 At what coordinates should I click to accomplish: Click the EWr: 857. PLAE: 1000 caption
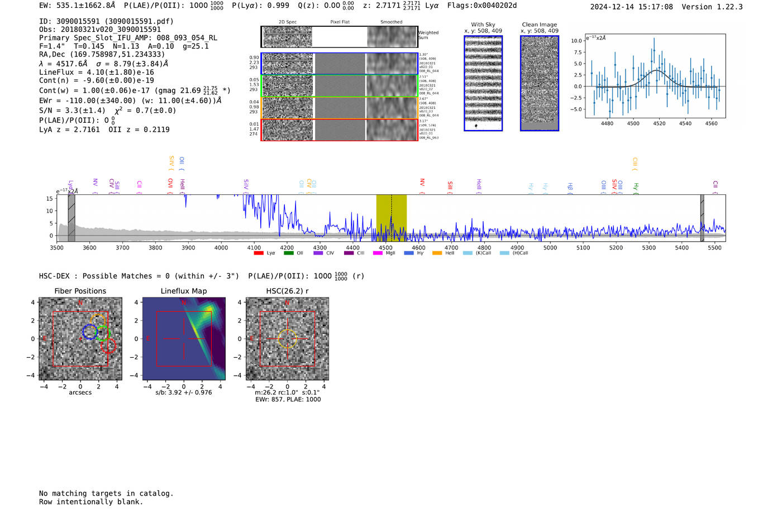point(288,400)
